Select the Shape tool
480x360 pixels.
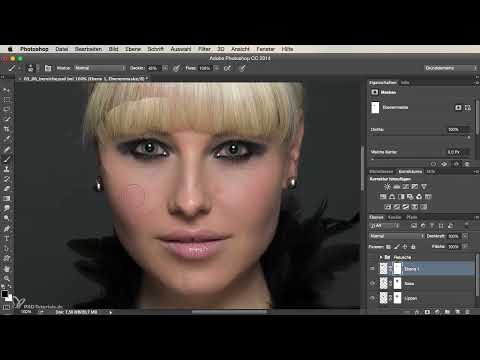click(x=7, y=258)
